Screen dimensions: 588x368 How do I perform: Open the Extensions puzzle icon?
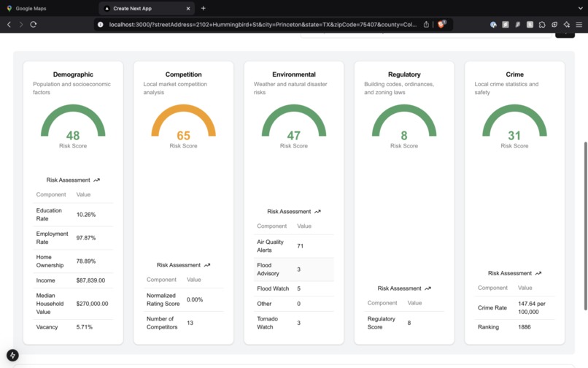(x=542, y=24)
